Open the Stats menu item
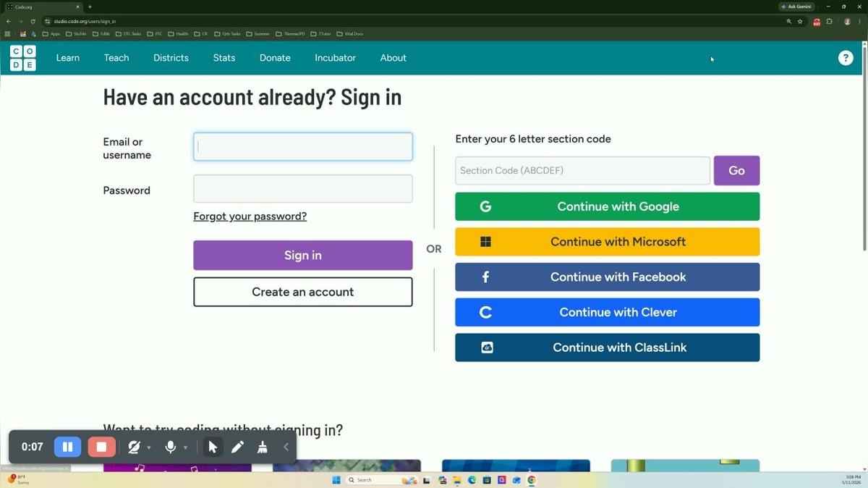The height and width of the screenshot is (488, 868). click(x=224, y=58)
